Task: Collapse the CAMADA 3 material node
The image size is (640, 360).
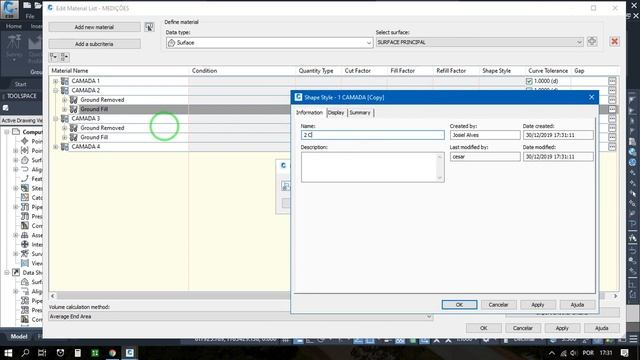Action: coord(56,119)
